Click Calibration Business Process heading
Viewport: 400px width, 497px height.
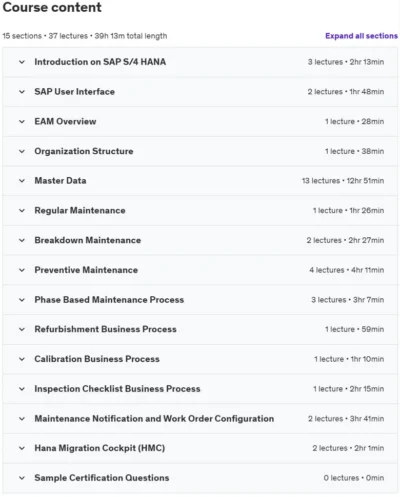pos(97,359)
